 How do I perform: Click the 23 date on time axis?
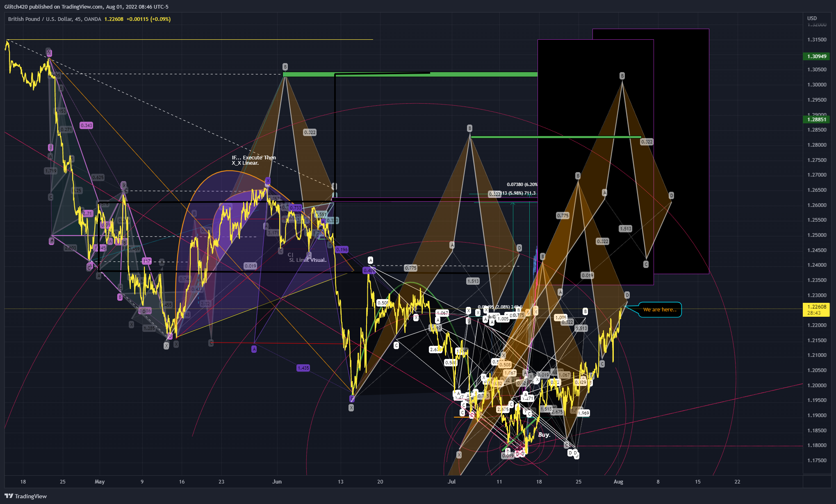click(x=221, y=481)
